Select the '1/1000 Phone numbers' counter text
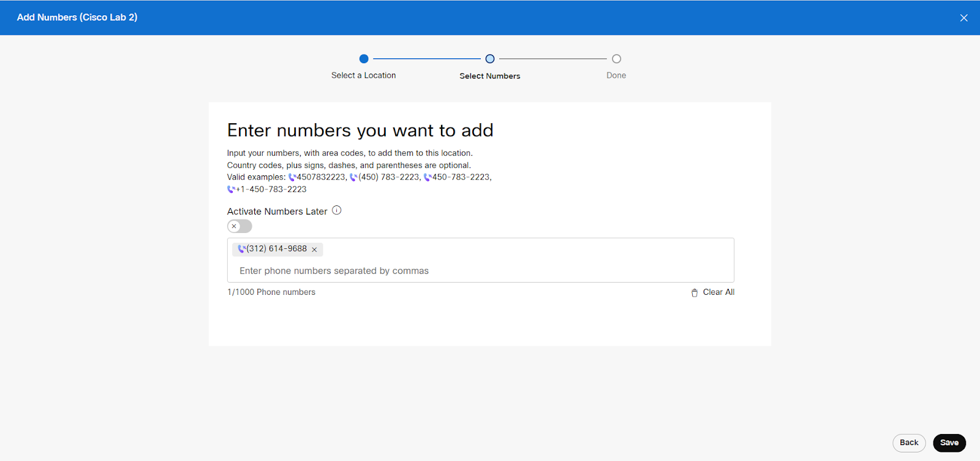 coord(271,292)
